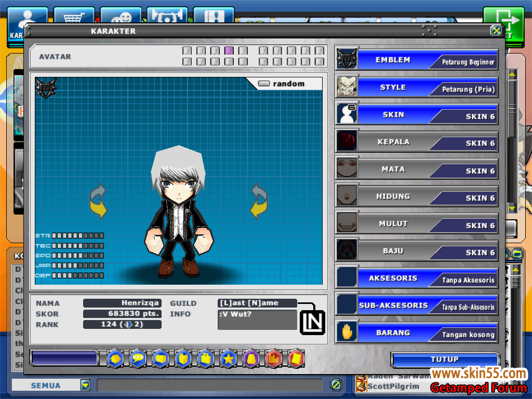Open the gift box hexagon icon
Image resolution: width=532 pixels, height=399 pixels.
coord(183,358)
